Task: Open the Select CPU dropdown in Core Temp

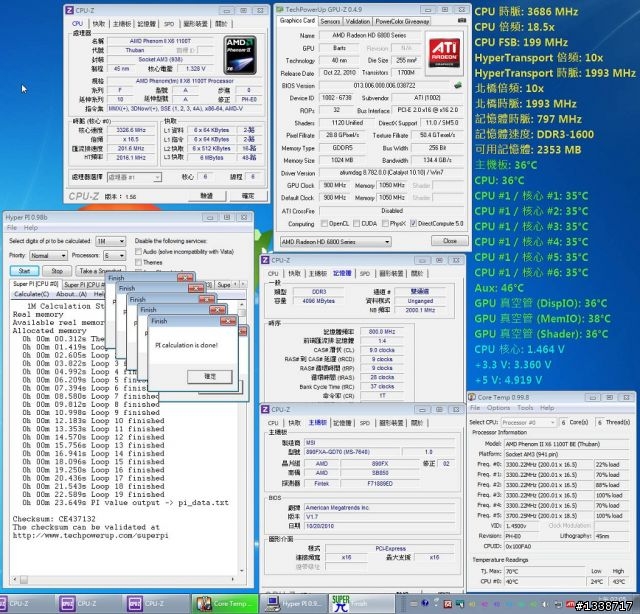Action: tap(529, 423)
